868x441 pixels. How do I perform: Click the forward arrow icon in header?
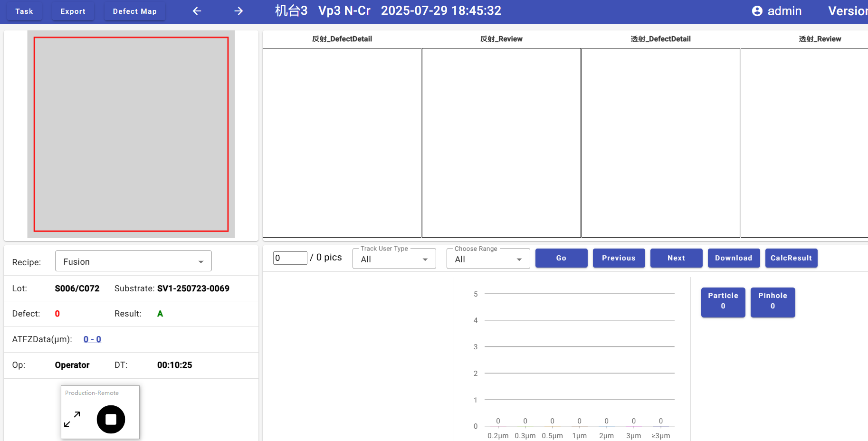point(238,11)
